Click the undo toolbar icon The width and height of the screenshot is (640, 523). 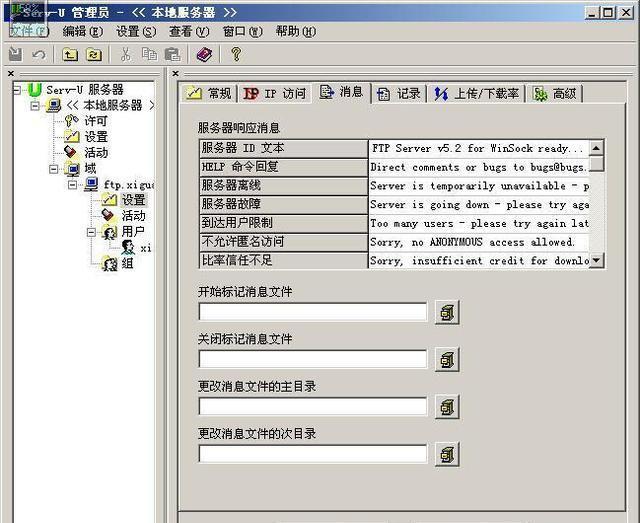pos(39,54)
